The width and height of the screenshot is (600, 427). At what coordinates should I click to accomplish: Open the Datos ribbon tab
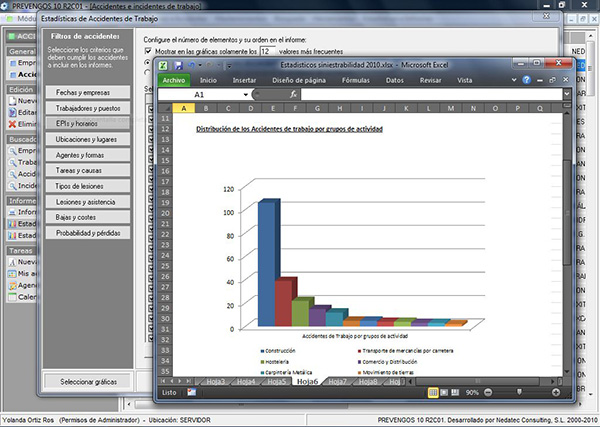point(395,80)
